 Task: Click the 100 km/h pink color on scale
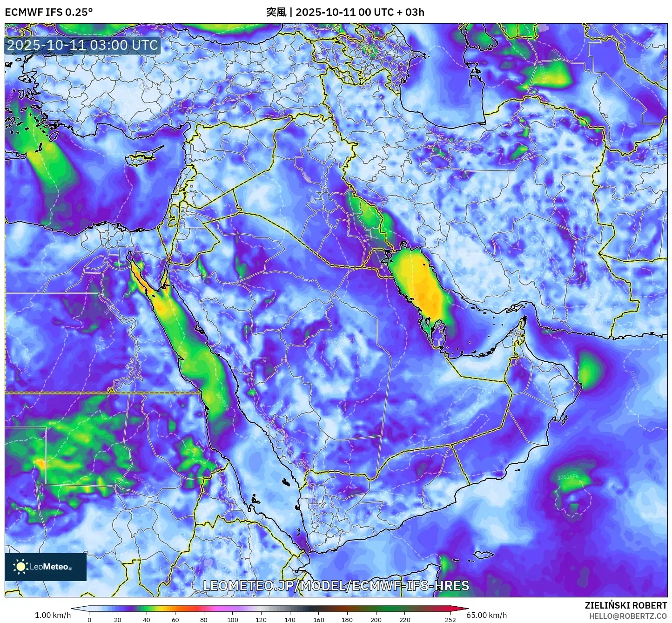click(233, 609)
